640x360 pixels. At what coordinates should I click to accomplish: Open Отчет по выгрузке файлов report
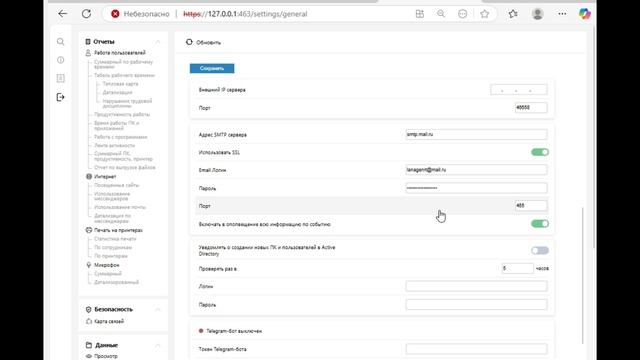point(125,167)
